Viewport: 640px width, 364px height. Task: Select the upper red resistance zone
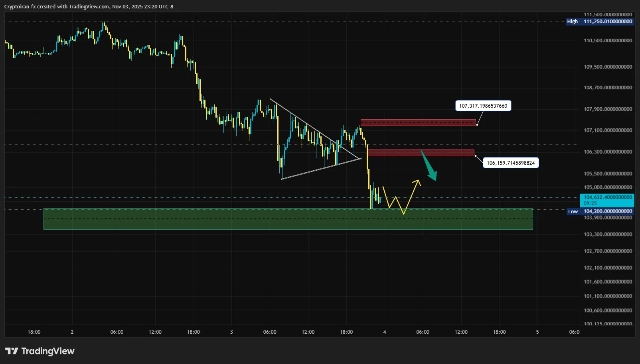point(418,123)
